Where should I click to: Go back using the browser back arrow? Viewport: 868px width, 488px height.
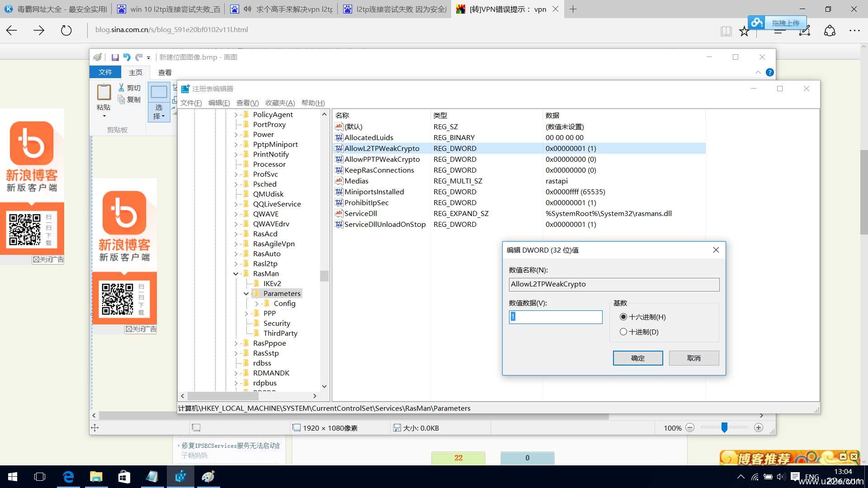point(12,30)
